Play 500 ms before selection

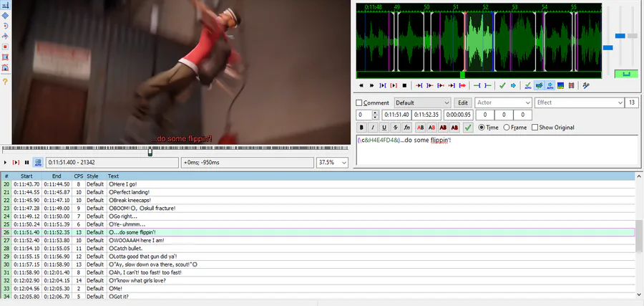pyautogui.click(x=419, y=85)
